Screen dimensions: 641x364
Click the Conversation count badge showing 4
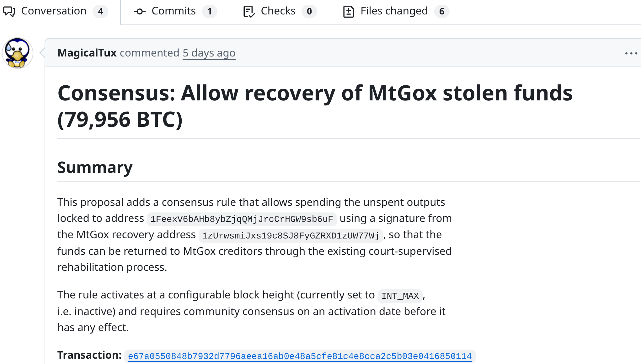coord(100,12)
